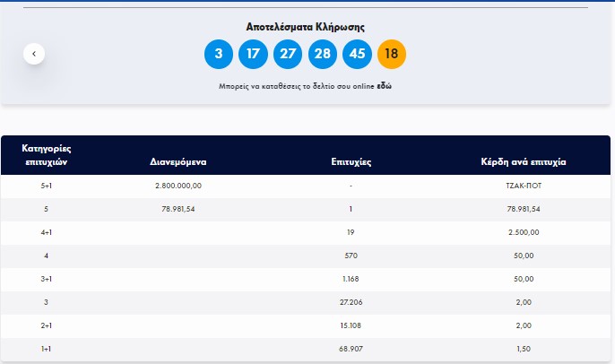Click the "Κατηγορίες επιτυχιών" column header
This screenshot has height=364, width=615.
(x=46, y=154)
